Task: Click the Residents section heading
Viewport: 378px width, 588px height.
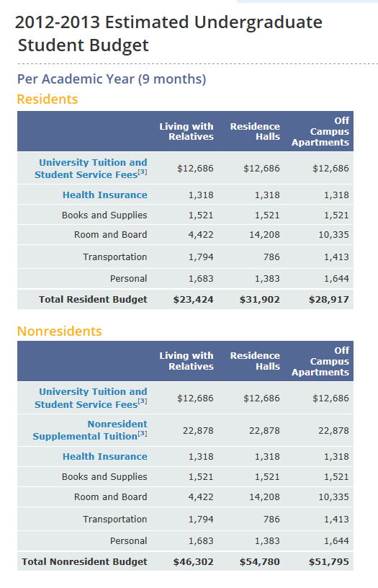Action: (48, 99)
